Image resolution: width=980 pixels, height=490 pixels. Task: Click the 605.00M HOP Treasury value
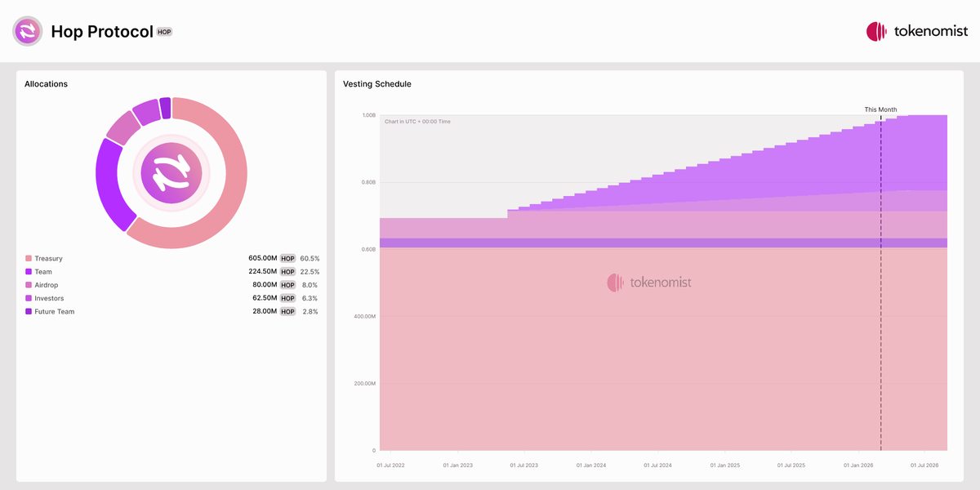[x=261, y=258]
